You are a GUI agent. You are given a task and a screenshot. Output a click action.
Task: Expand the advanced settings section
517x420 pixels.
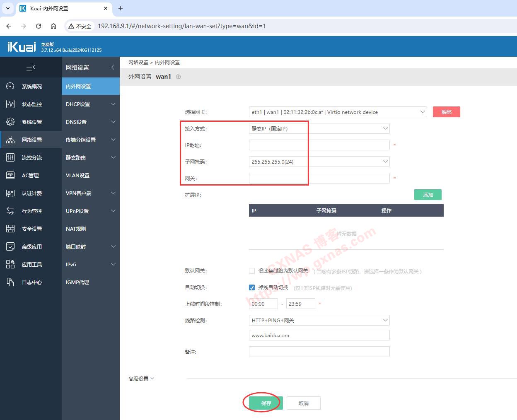(x=141, y=379)
